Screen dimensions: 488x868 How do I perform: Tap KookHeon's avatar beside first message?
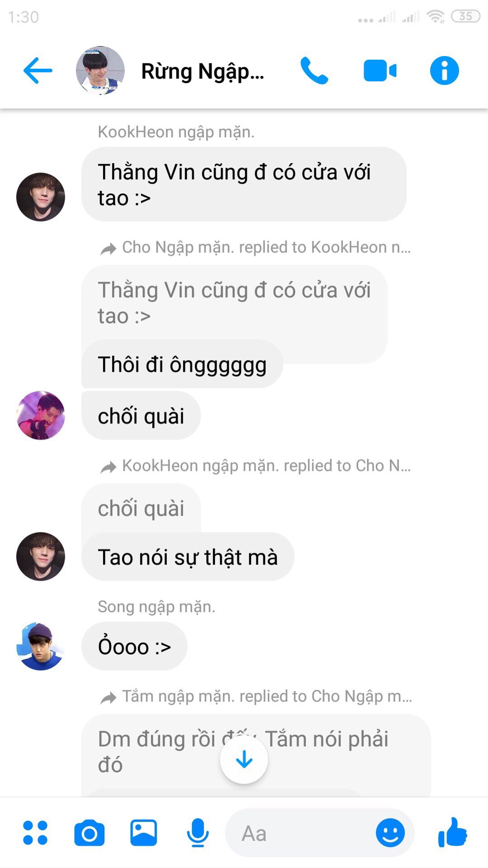tap(41, 197)
